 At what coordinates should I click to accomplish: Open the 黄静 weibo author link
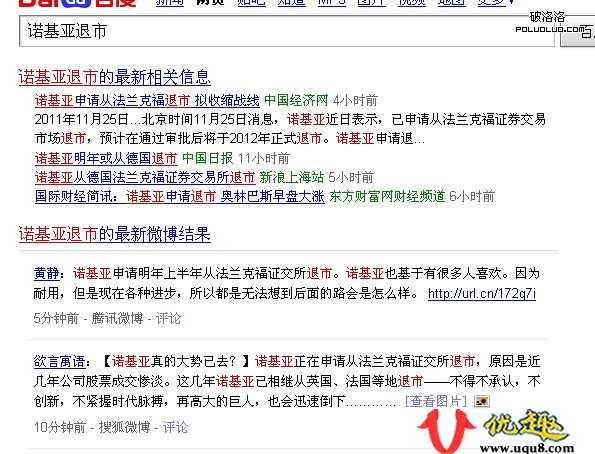tap(46, 273)
